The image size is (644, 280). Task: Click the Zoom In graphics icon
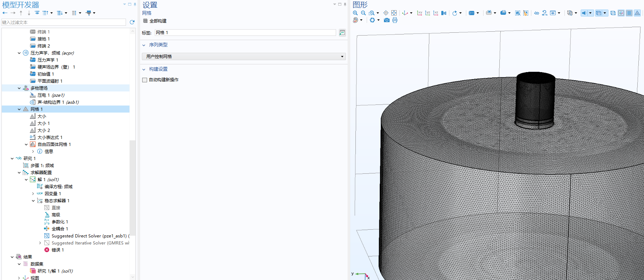355,13
